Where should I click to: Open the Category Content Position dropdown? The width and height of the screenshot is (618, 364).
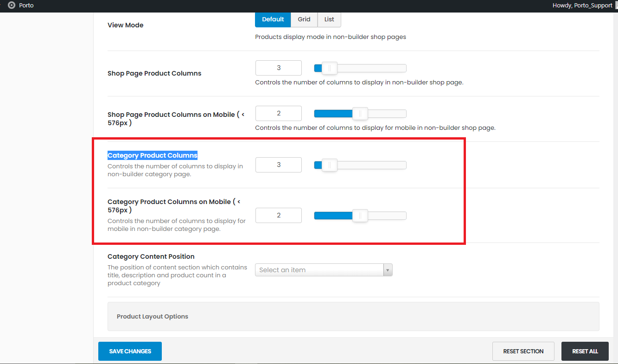(324, 270)
